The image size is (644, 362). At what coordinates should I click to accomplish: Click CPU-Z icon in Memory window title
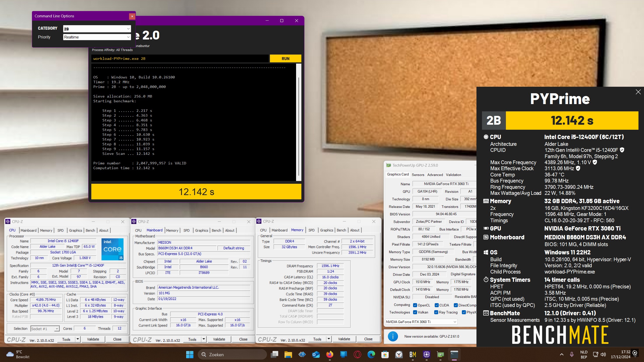[x=259, y=221]
